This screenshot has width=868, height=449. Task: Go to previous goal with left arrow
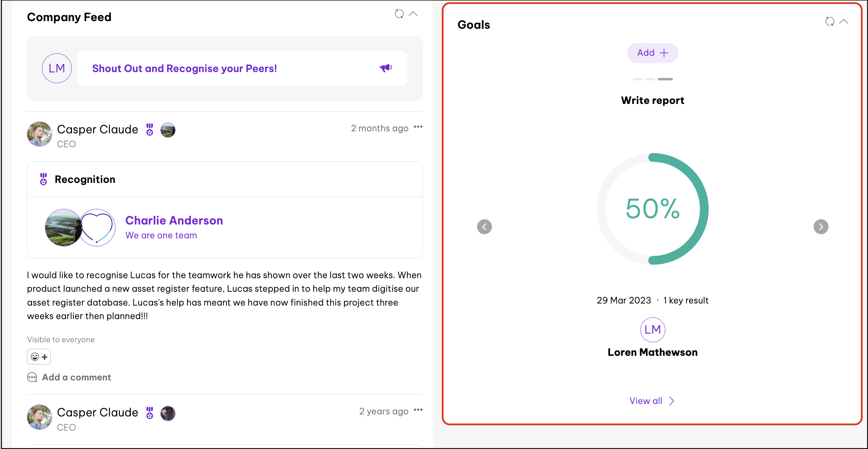pos(484,227)
